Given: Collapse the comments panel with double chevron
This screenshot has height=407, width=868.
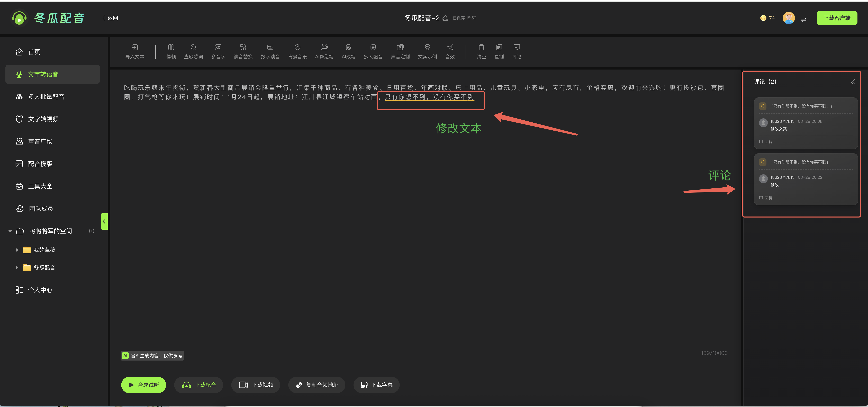Looking at the screenshot, I should pyautogui.click(x=852, y=82).
